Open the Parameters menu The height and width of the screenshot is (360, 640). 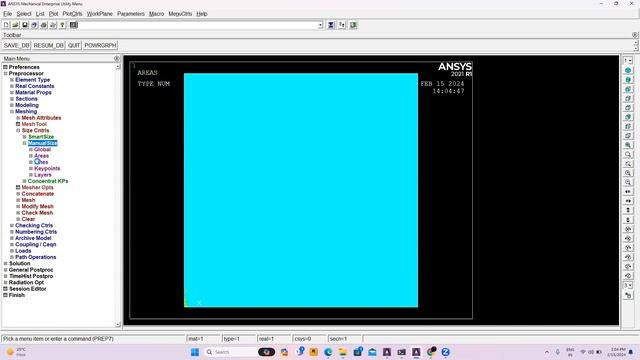click(131, 14)
